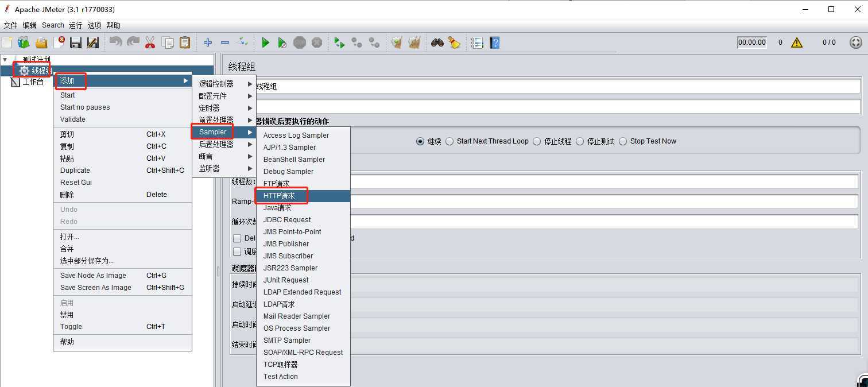This screenshot has width=868, height=387.
Task: Click 删除 in the context menu
Action: click(122, 195)
